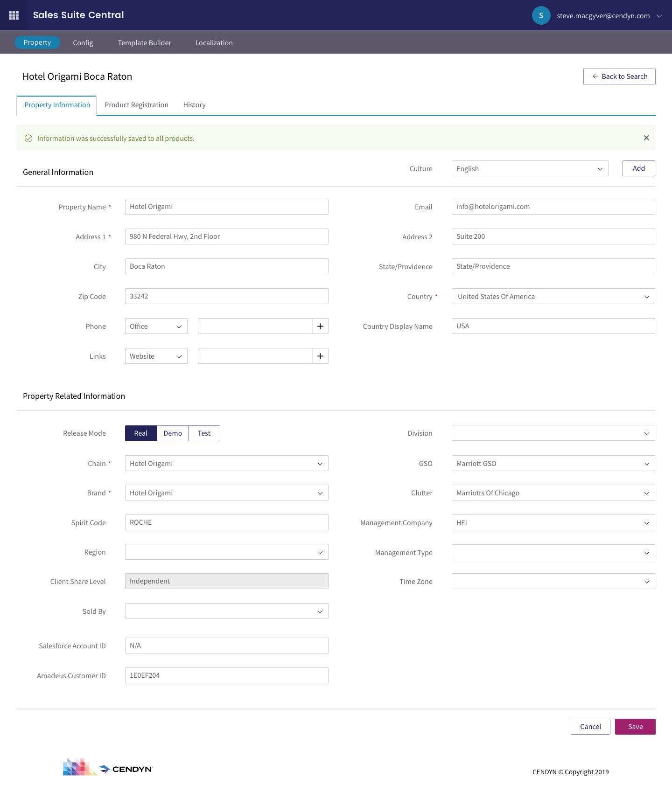Add link with plus icon
Image resolution: width=672 pixels, height=799 pixels.
(320, 356)
